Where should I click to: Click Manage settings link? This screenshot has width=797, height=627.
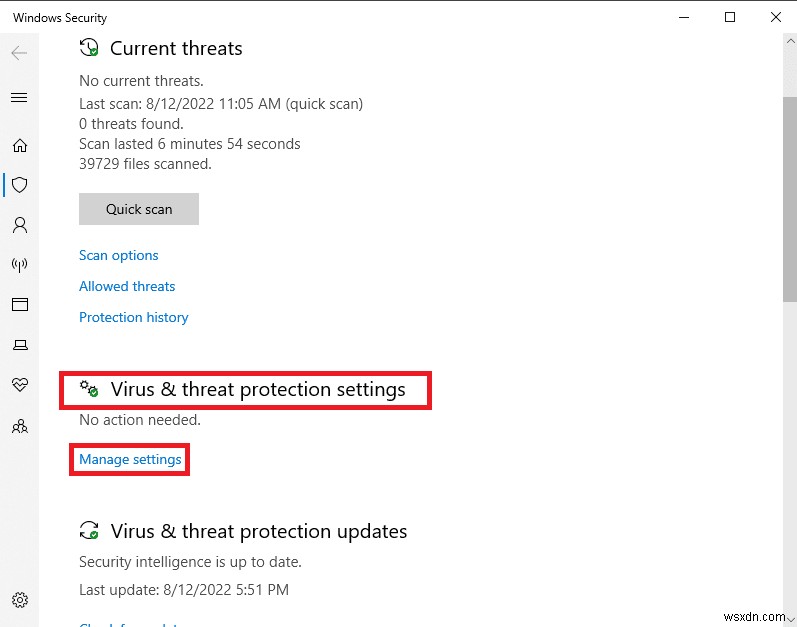130,459
